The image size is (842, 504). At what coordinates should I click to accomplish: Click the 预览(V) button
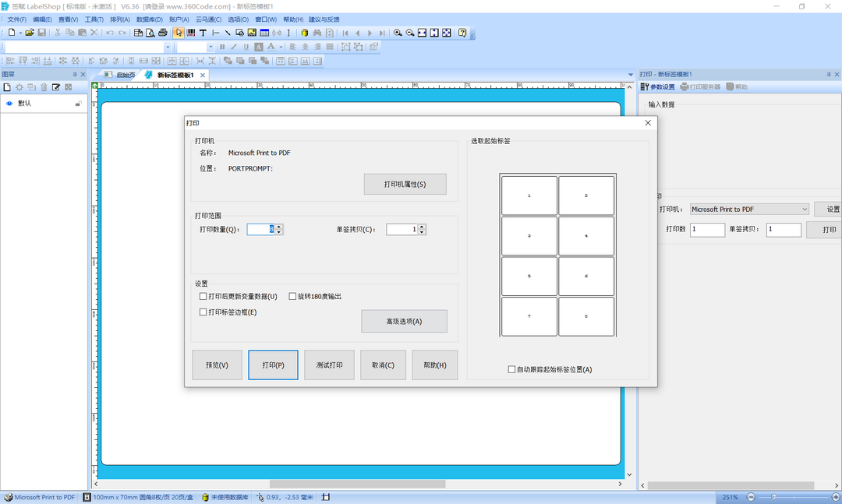click(x=217, y=365)
